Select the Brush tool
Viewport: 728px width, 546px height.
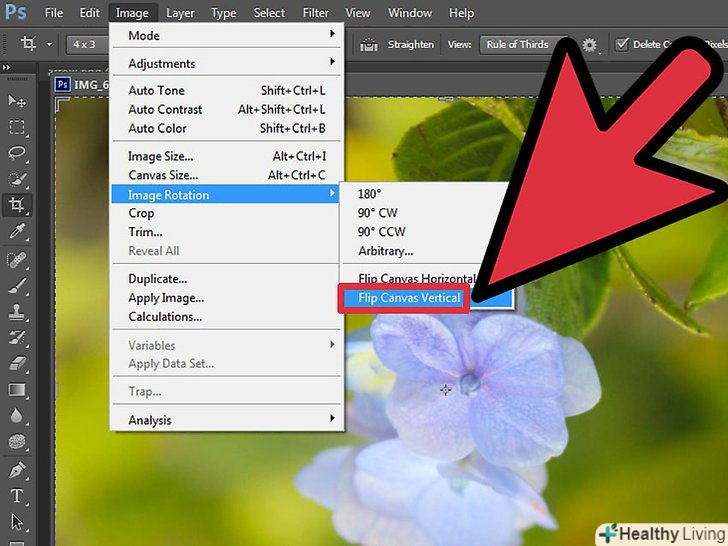tap(17, 286)
